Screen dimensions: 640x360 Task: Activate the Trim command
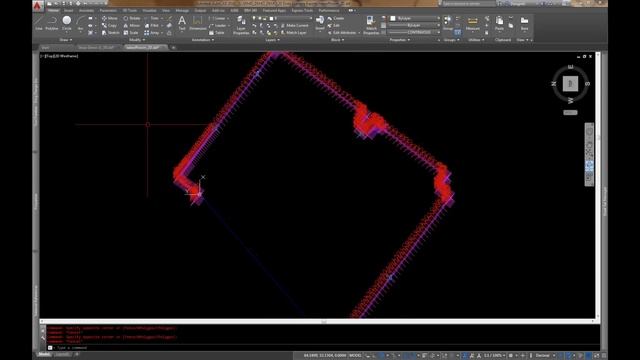(152, 18)
